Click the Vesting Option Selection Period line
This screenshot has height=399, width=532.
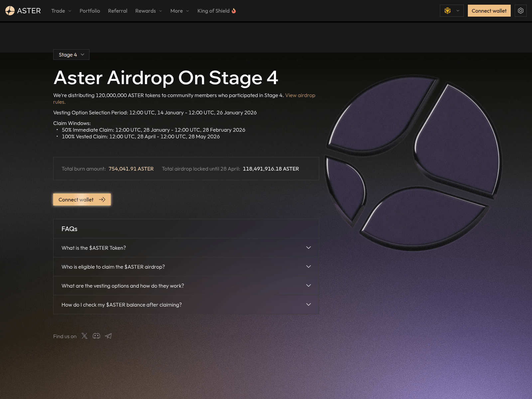pyautogui.click(x=155, y=112)
